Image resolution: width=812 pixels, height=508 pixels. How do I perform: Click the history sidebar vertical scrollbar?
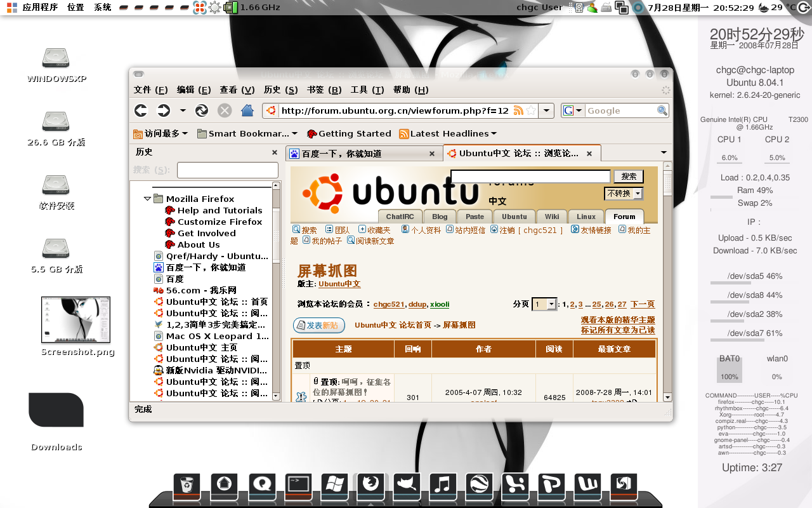(276, 291)
